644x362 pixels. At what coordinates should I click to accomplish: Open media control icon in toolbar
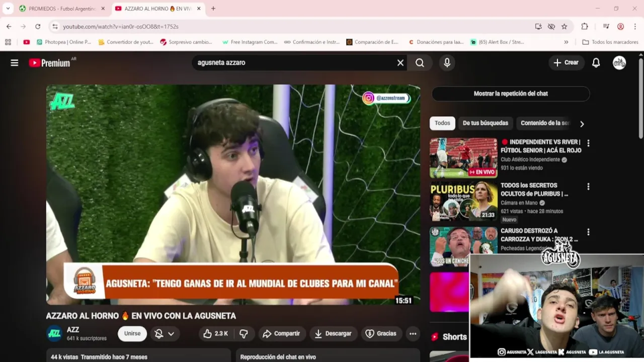(606, 26)
